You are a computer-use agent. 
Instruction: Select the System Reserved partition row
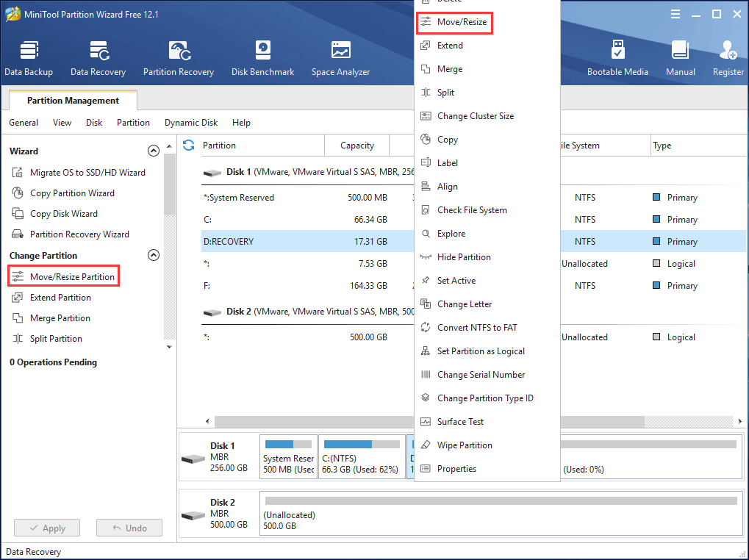(x=308, y=197)
